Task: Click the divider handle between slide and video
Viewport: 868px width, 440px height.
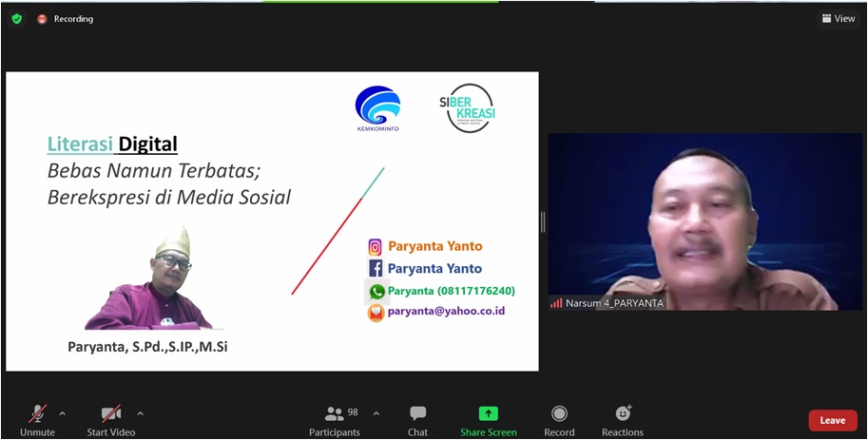Action: click(x=543, y=222)
